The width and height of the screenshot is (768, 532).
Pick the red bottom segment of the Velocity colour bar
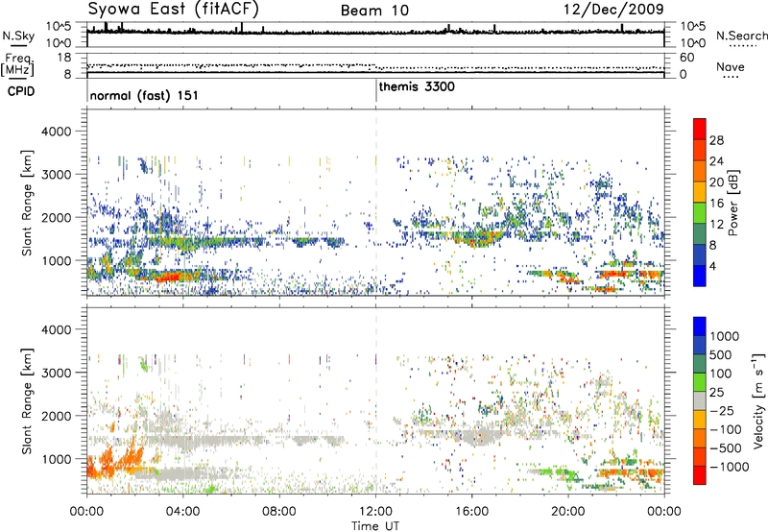coord(700,475)
